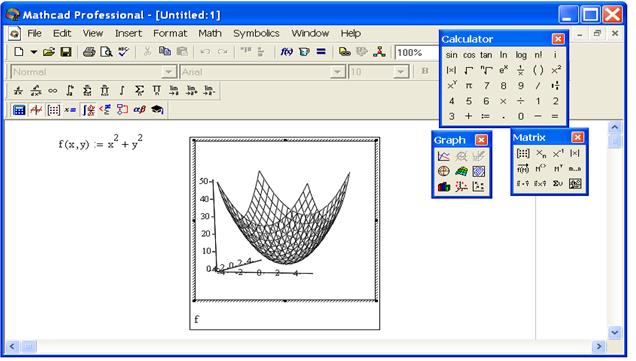636x361 pixels.
Task: Open the Window menu
Action: click(310, 33)
